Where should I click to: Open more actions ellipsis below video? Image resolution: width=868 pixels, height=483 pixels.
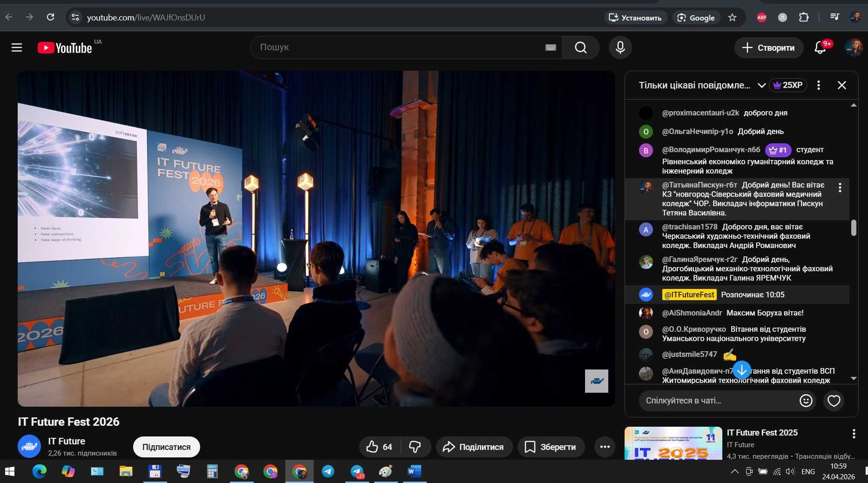tap(605, 447)
